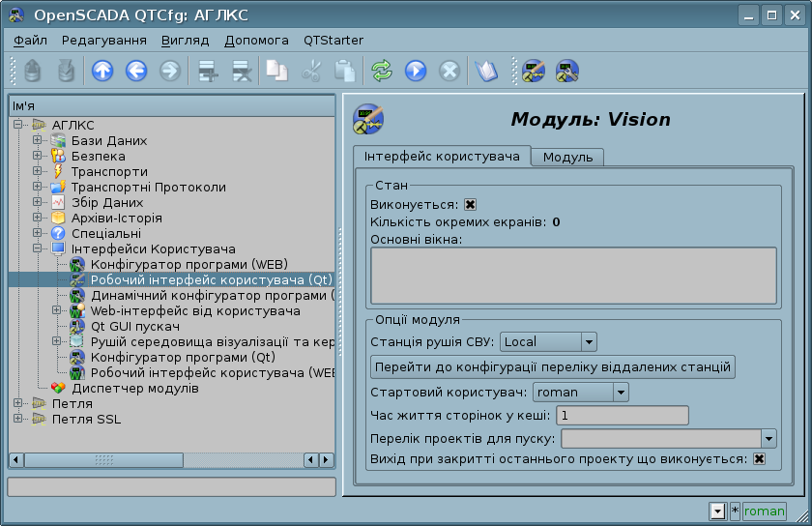812x526 pixels.
Task: Open the 'Перелік проектів для пуску' dropdown
Action: click(x=768, y=438)
